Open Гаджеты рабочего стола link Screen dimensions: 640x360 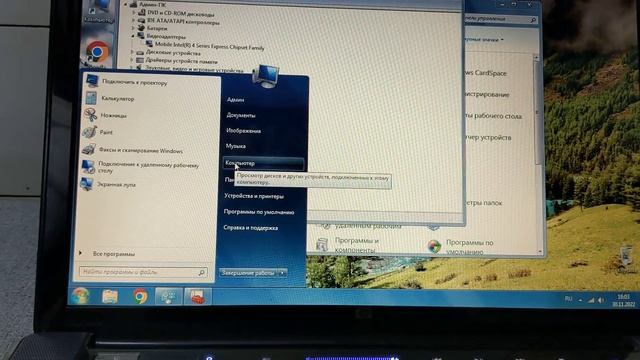(493, 116)
